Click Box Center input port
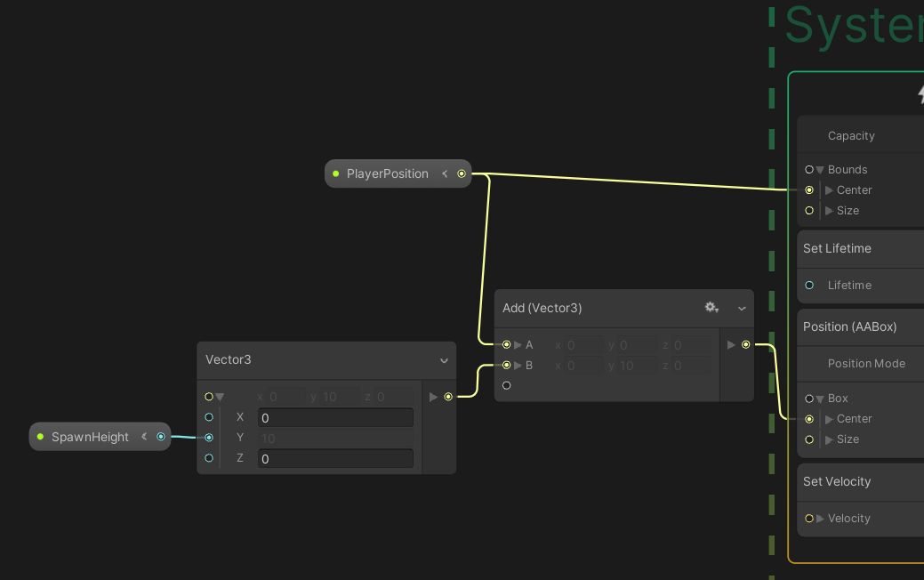Viewport: 924px width, 580px height. [809, 419]
